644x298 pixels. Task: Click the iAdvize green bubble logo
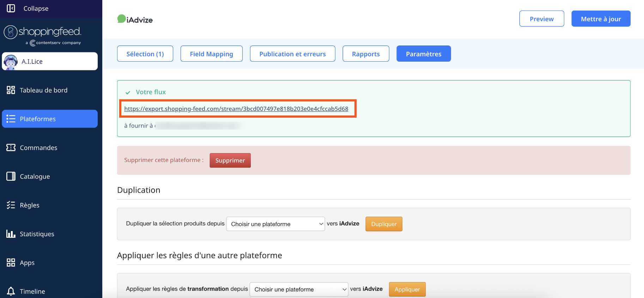pos(121,19)
